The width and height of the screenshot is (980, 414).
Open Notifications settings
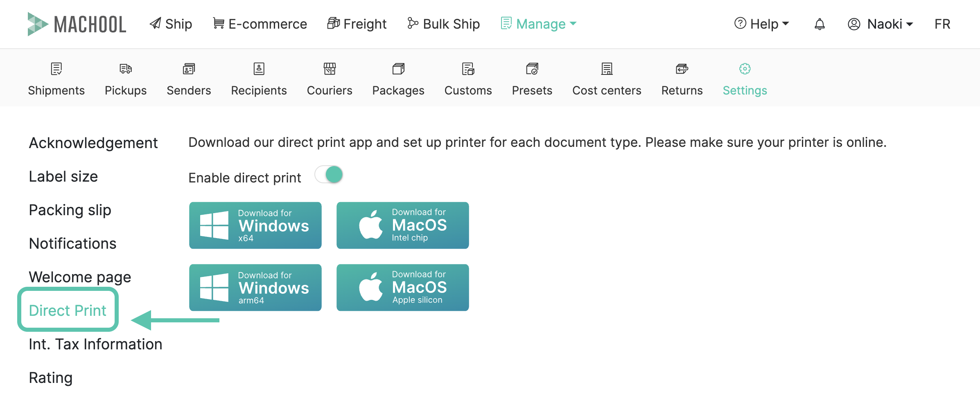coord(73,244)
